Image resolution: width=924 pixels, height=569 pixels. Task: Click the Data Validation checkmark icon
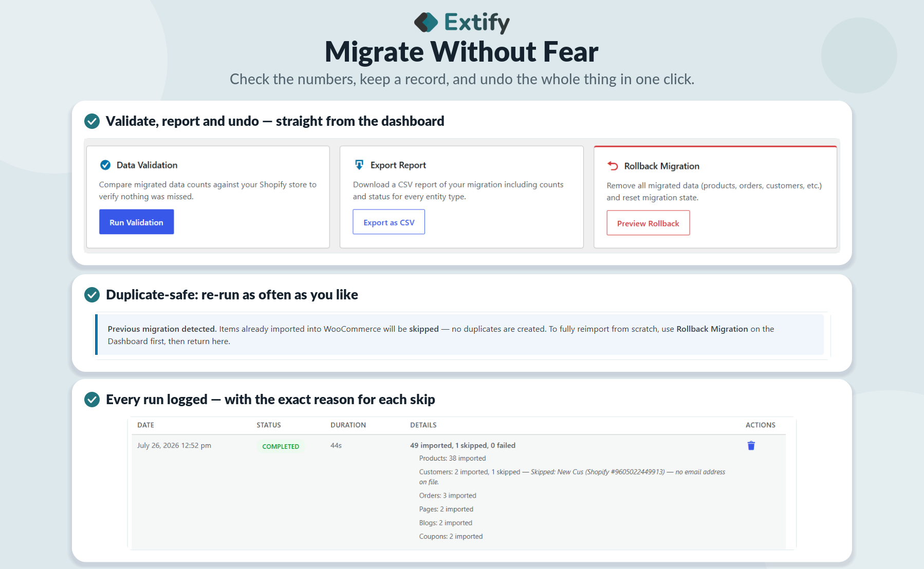point(105,165)
